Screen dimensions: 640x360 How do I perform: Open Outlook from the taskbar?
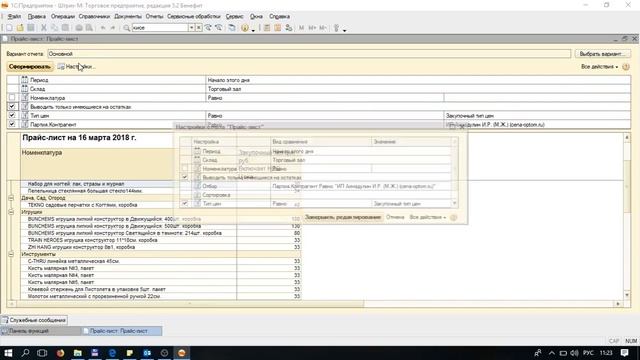(x=147, y=353)
